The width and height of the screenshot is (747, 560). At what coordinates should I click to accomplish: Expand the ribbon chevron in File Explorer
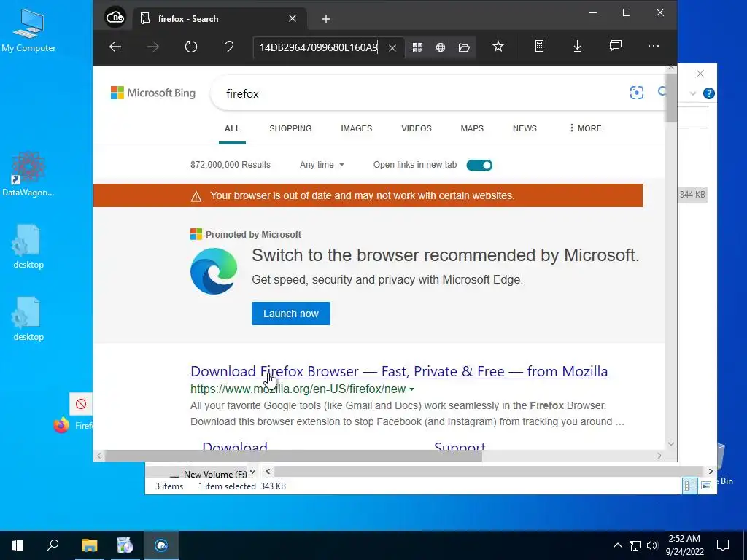(x=693, y=93)
